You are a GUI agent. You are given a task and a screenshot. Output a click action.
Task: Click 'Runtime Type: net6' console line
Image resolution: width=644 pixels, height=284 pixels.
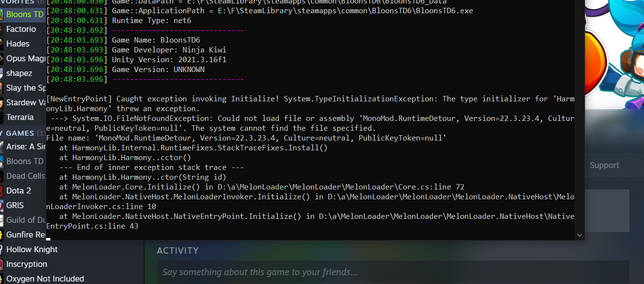119,21
